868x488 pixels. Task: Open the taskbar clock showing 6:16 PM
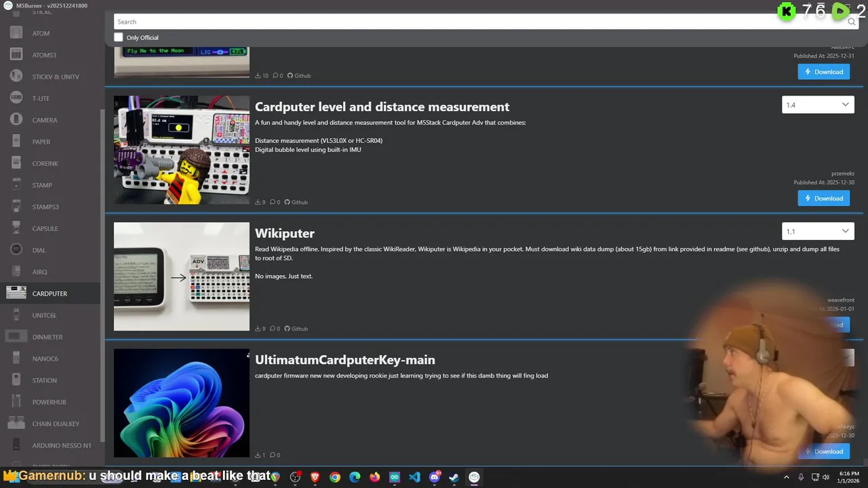coord(849,477)
